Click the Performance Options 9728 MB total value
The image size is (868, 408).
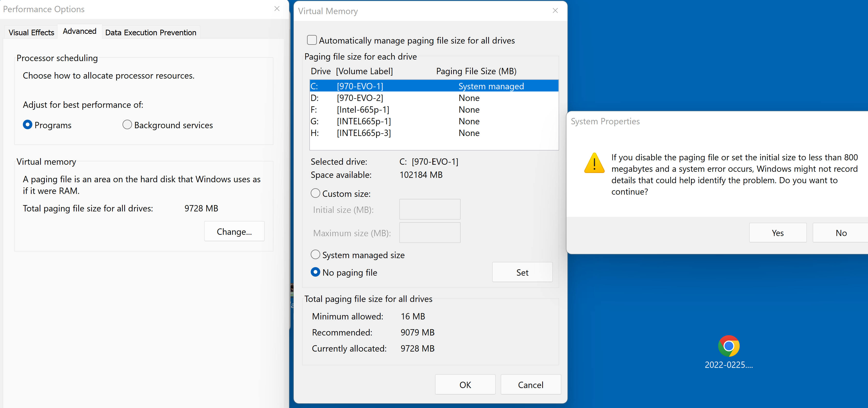pyautogui.click(x=201, y=209)
